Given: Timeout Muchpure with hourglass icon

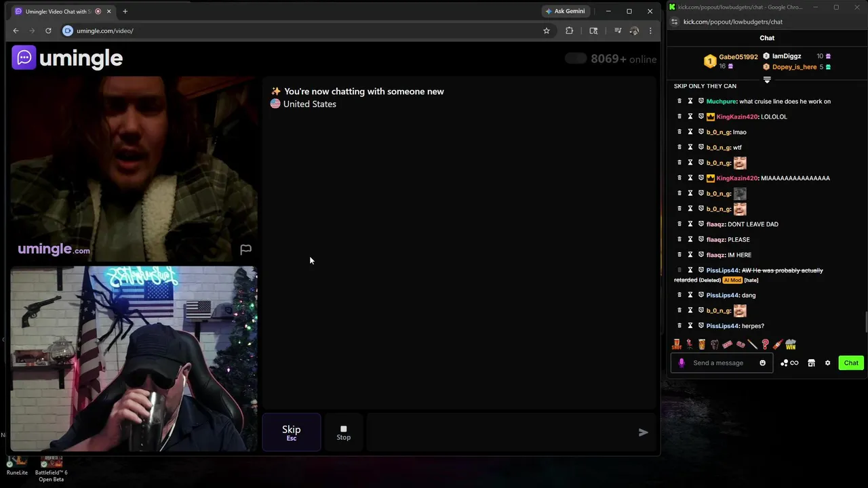Looking at the screenshot, I should click(690, 101).
